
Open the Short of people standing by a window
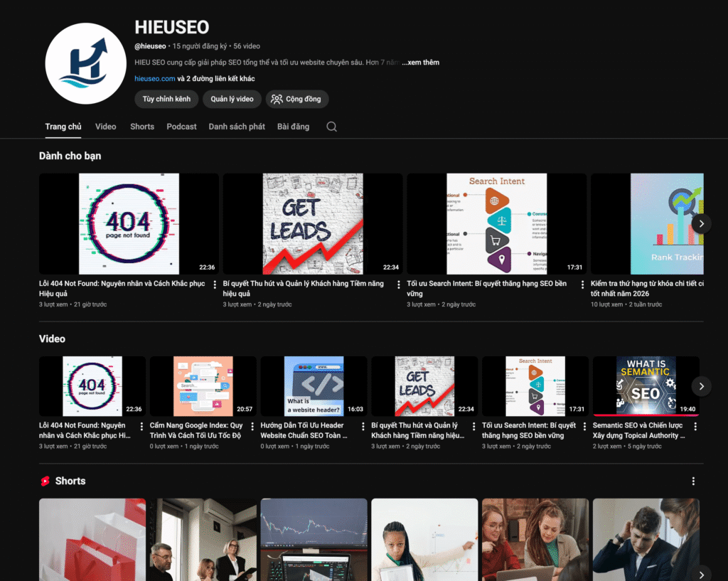203,540
